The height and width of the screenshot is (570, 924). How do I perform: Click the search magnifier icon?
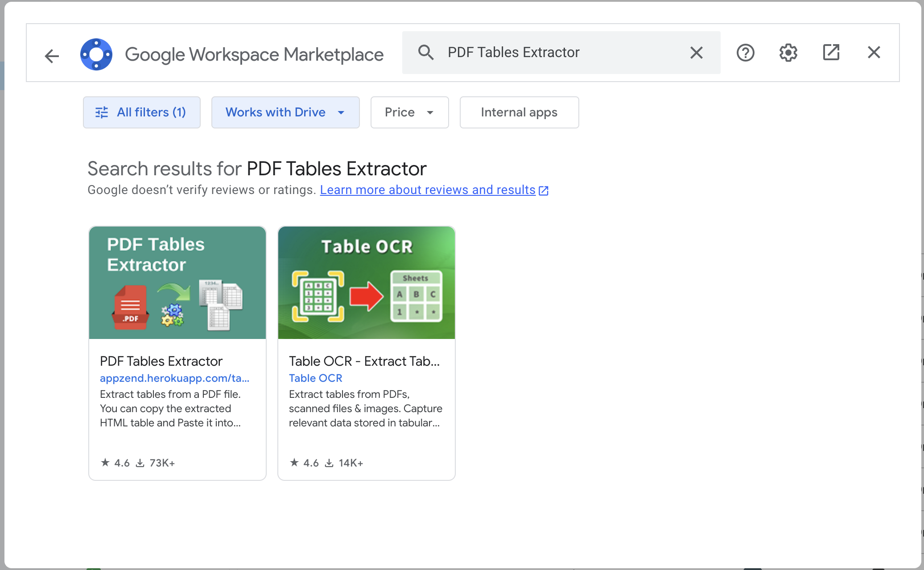point(426,52)
